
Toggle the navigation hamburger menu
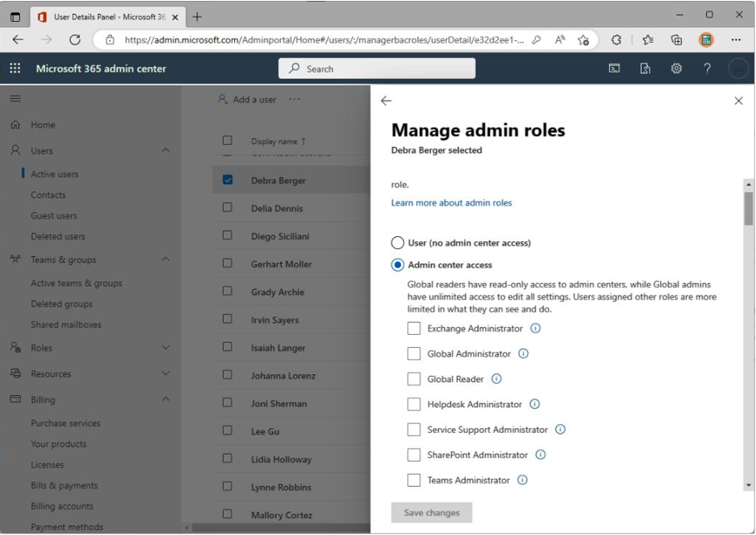(x=16, y=99)
